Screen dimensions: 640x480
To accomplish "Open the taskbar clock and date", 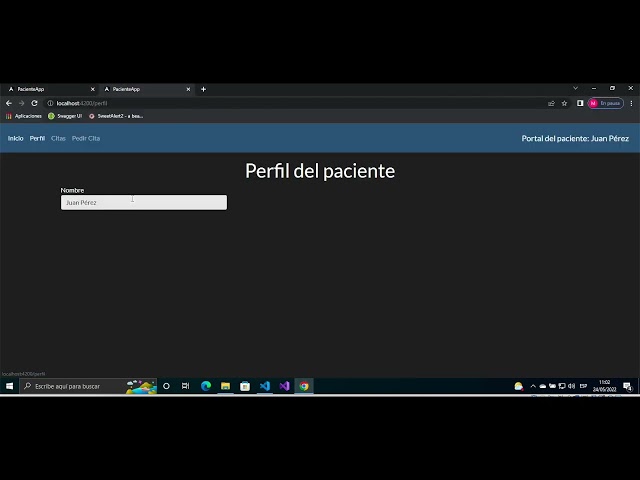I will (604, 386).
